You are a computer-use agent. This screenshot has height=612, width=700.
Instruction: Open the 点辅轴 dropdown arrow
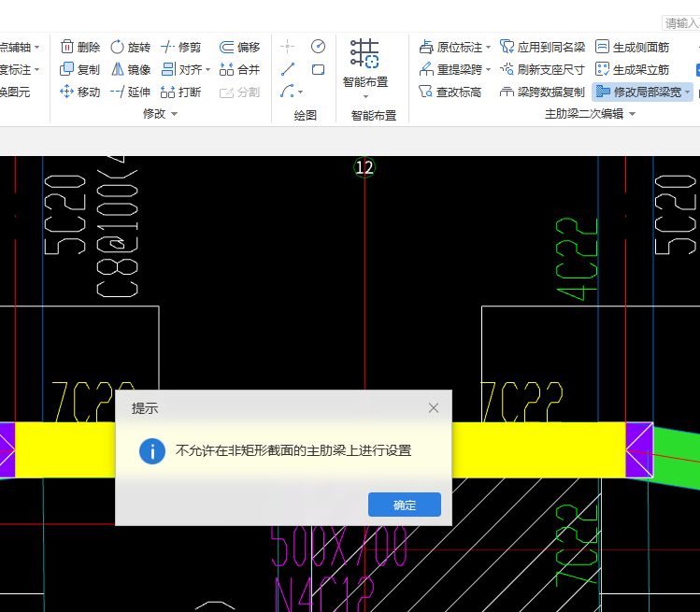tap(37, 47)
